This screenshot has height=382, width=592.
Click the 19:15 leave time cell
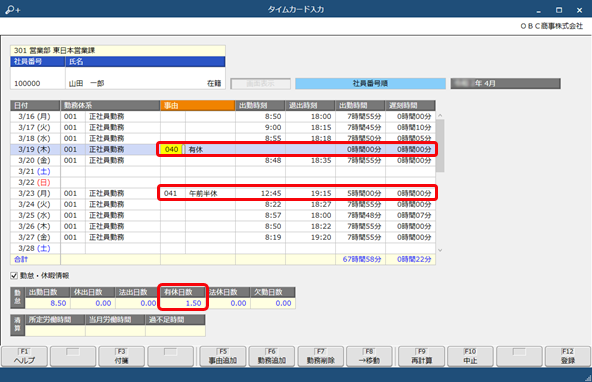point(310,193)
